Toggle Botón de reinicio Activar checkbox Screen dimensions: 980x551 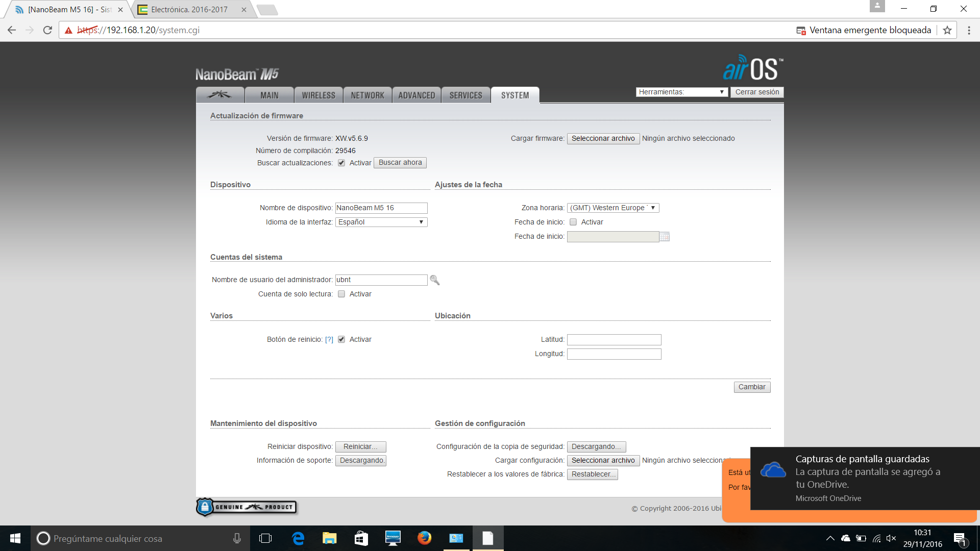[x=341, y=339]
